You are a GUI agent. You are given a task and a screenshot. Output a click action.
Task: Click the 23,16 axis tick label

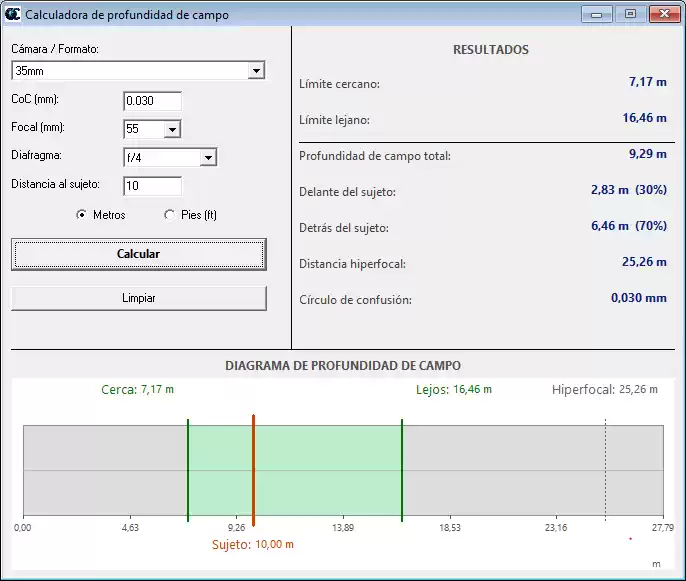click(x=556, y=528)
